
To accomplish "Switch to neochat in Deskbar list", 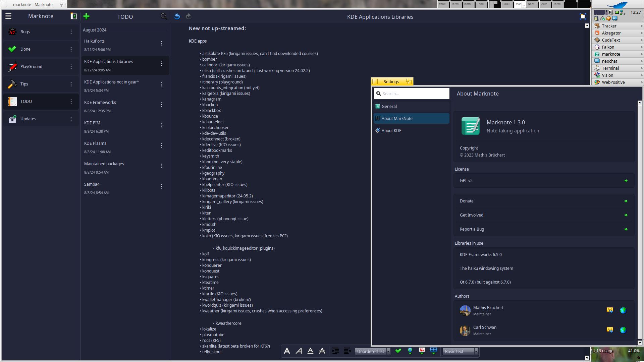I will click(618, 61).
